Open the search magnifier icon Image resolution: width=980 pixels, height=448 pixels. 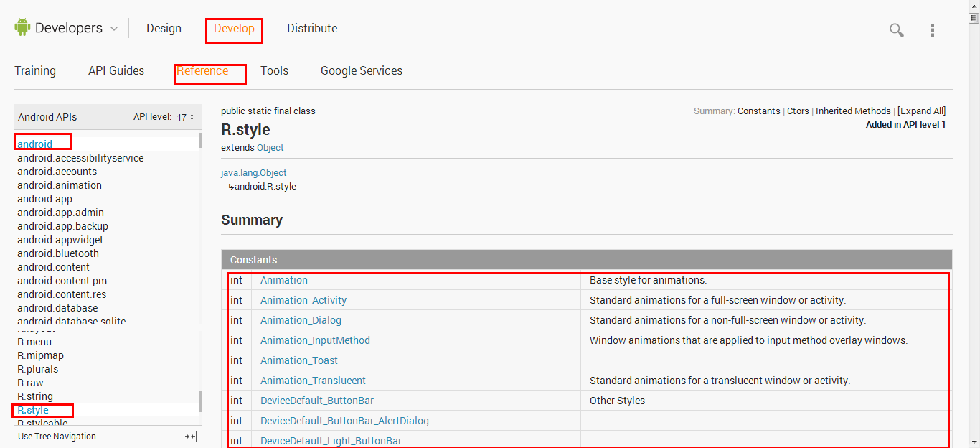coord(897,30)
